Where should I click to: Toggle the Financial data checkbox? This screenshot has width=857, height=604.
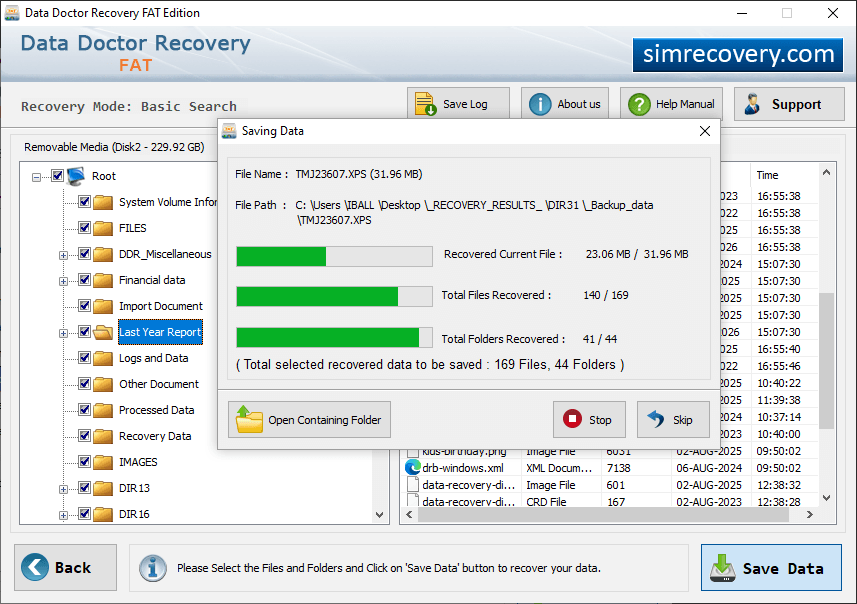84,279
